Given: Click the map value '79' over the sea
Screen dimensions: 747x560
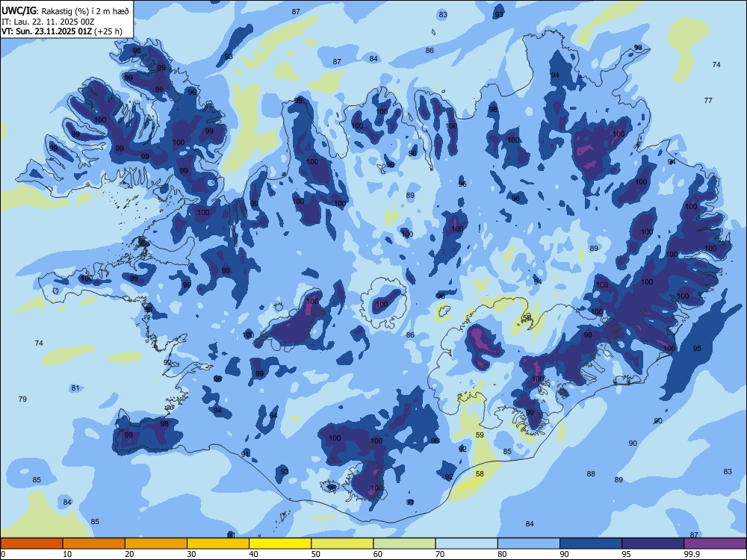Looking at the screenshot, I should pos(22,399).
